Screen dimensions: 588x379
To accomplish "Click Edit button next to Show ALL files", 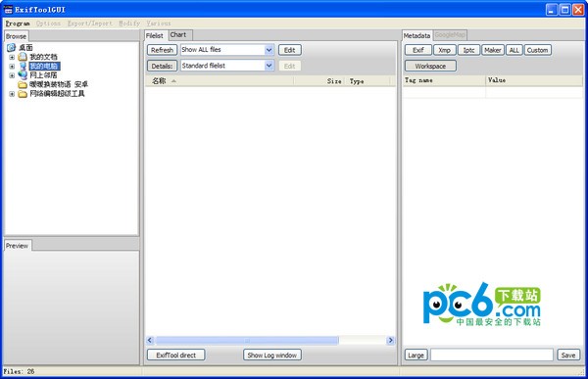I will click(289, 50).
